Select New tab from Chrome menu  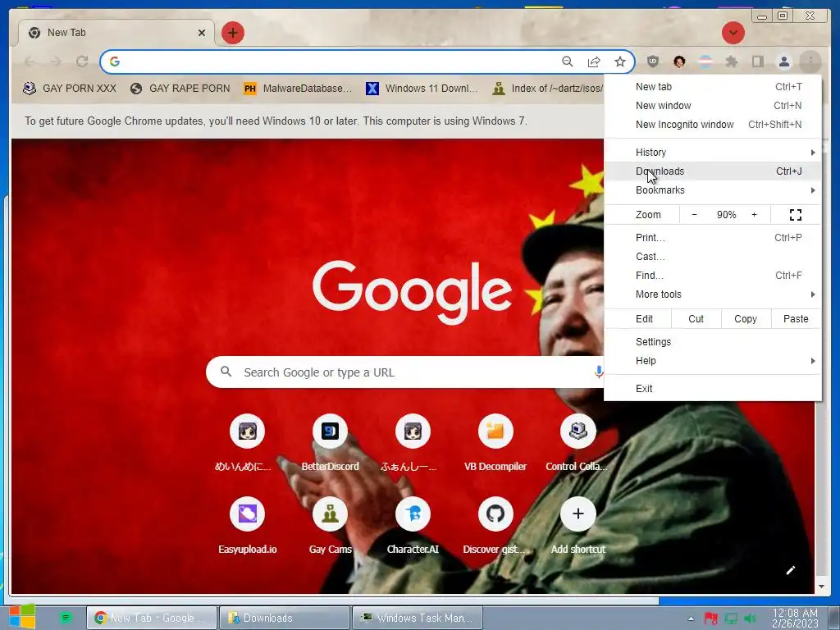click(x=713, y=87)
